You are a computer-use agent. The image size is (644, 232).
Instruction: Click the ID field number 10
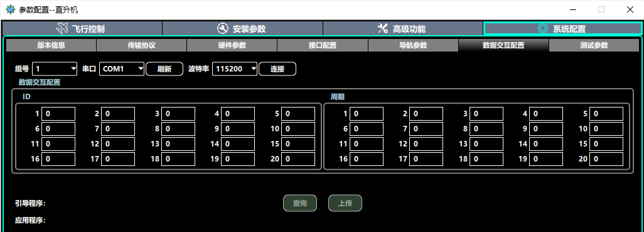[298, 129]
